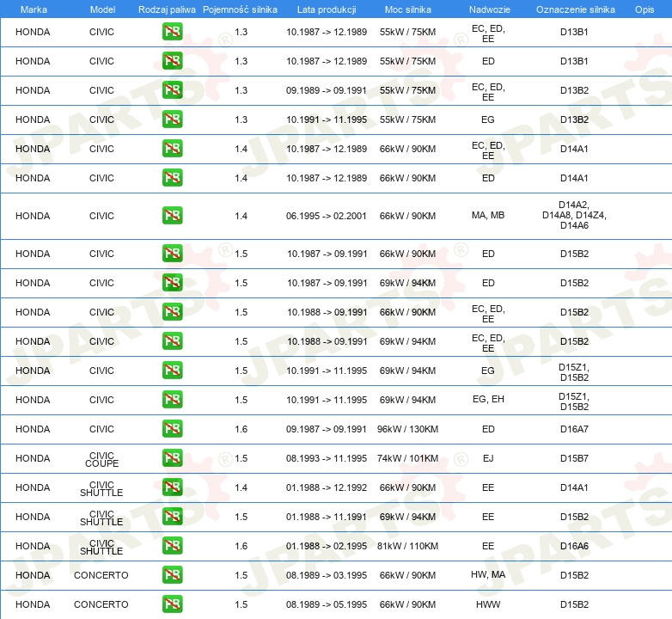The height and width of the screenshot is (619, 672).
Task: Click CIVIC SHUTTLE model in D14A1 row
Action: pos(101,488)
